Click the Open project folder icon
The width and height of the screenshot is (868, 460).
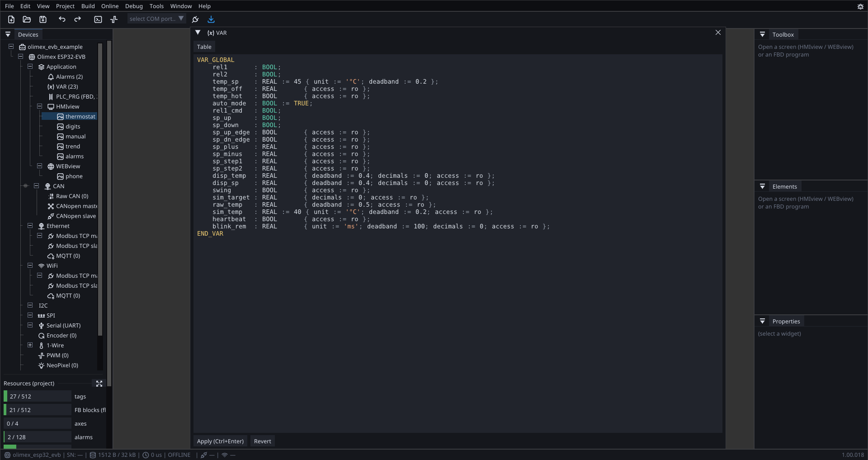pos(27,19)
